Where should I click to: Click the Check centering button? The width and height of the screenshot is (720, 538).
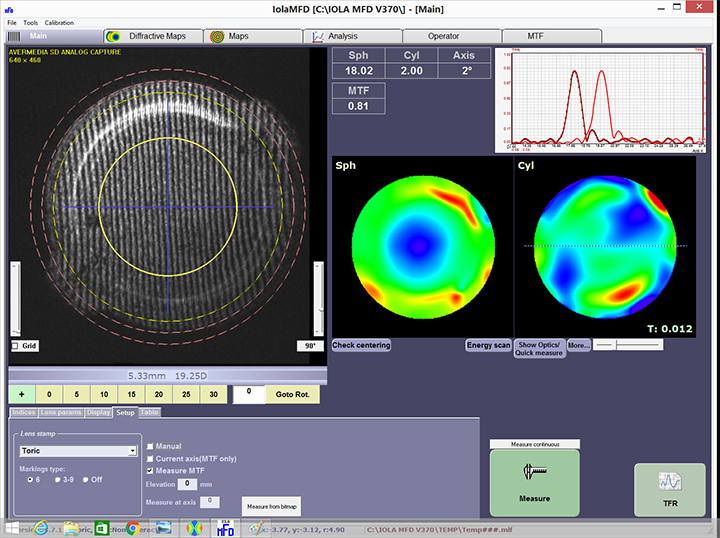point(361,345)
